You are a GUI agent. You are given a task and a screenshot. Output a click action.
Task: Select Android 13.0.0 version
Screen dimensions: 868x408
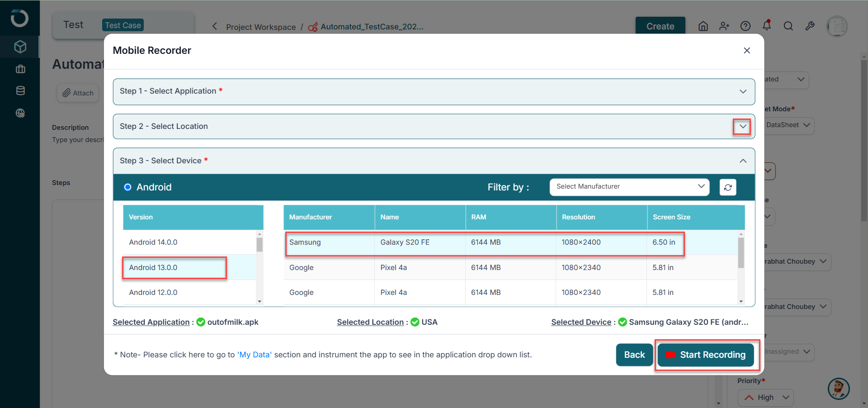pyautogui.click(x=189, y=268)
